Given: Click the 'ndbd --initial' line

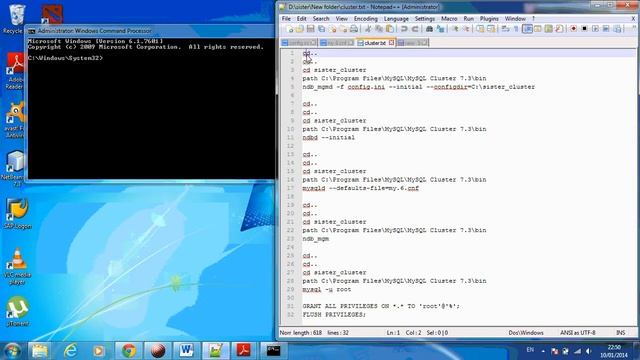Looking at the screenshot, I should (329, 138).
